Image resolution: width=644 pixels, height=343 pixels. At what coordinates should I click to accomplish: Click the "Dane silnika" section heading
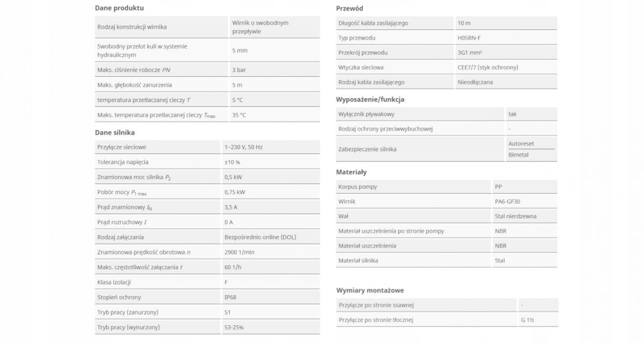point(115,132)
